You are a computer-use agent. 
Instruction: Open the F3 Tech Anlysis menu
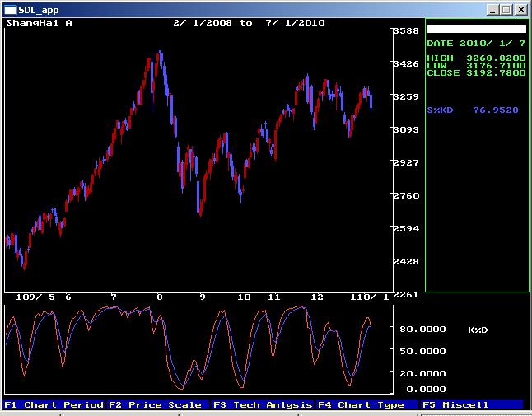point(262,404)
